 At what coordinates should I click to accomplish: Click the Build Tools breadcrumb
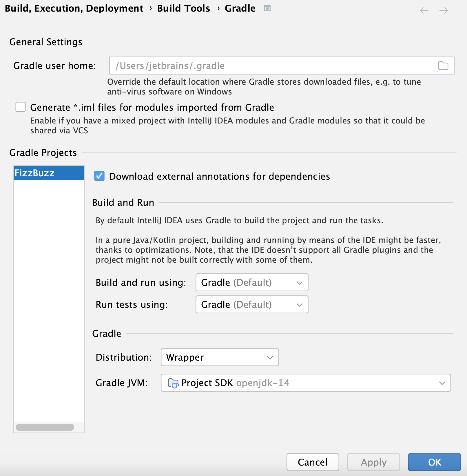point(183,8)
